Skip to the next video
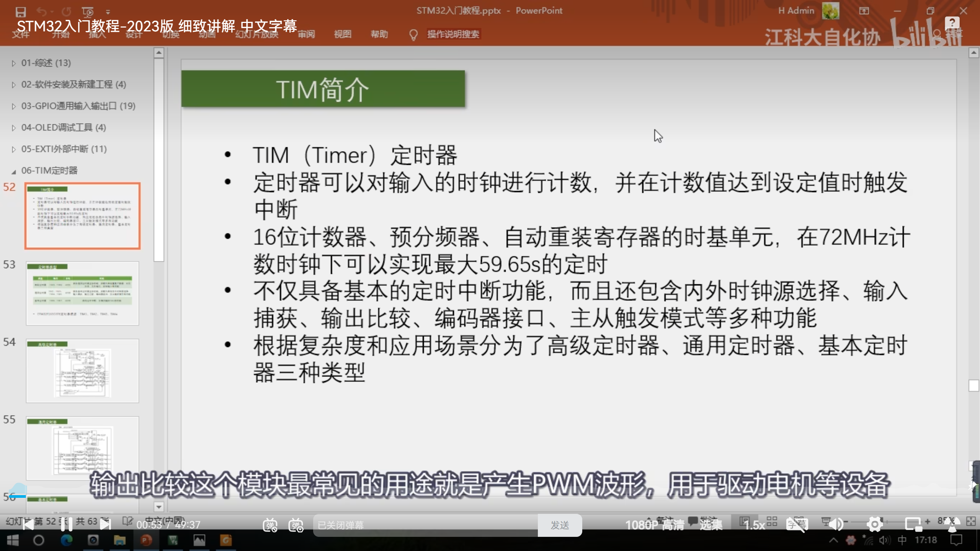This screenshot has width=980, height=551. coord(105,525)
